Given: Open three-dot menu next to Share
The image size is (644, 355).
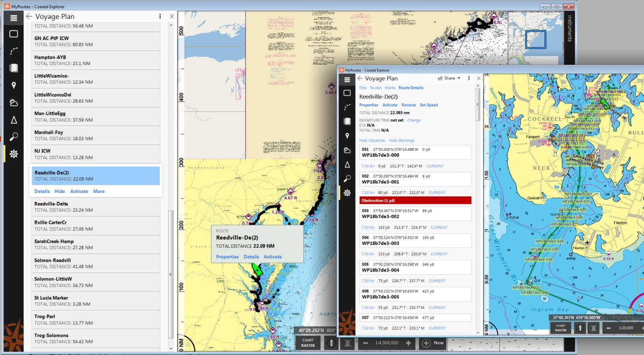Looking at the screenshot, I should 469,78.
